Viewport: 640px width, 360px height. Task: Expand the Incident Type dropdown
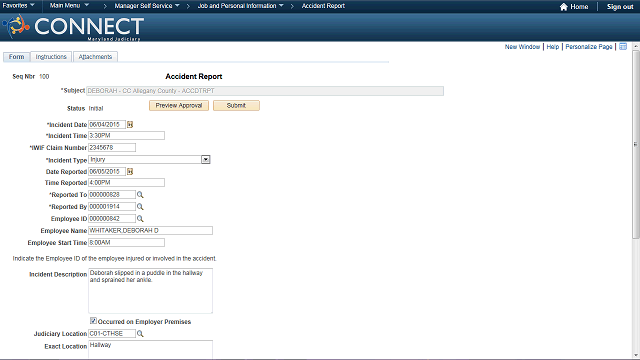206,160
